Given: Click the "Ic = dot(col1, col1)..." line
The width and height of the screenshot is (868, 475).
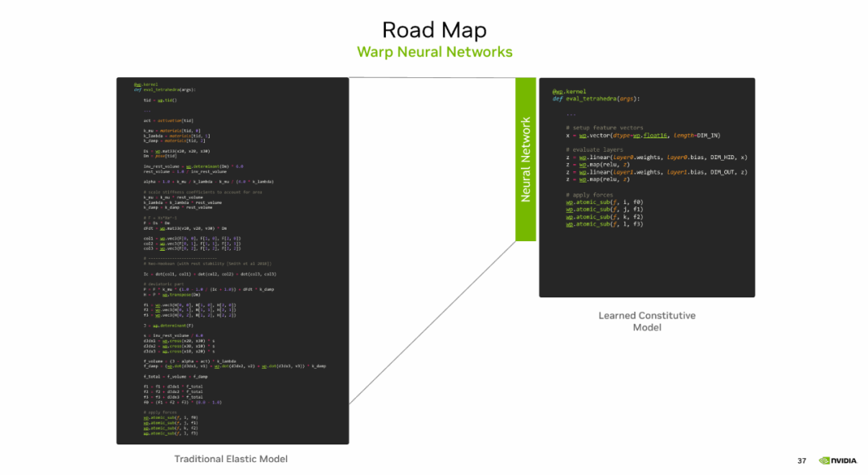Looking at the screenshot, I should tap(210, 274).
